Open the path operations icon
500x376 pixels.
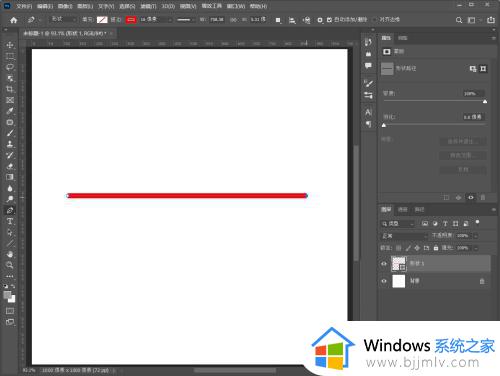[278, 20]
